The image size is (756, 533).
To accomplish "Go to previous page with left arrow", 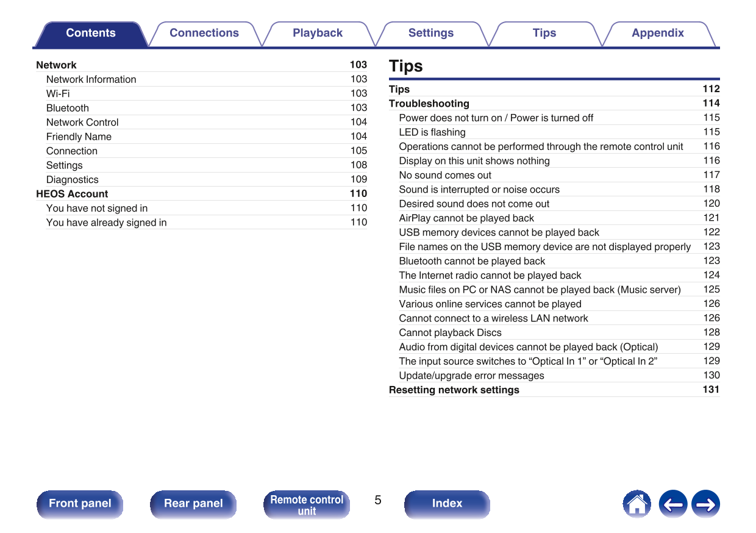I will (672, 504).
